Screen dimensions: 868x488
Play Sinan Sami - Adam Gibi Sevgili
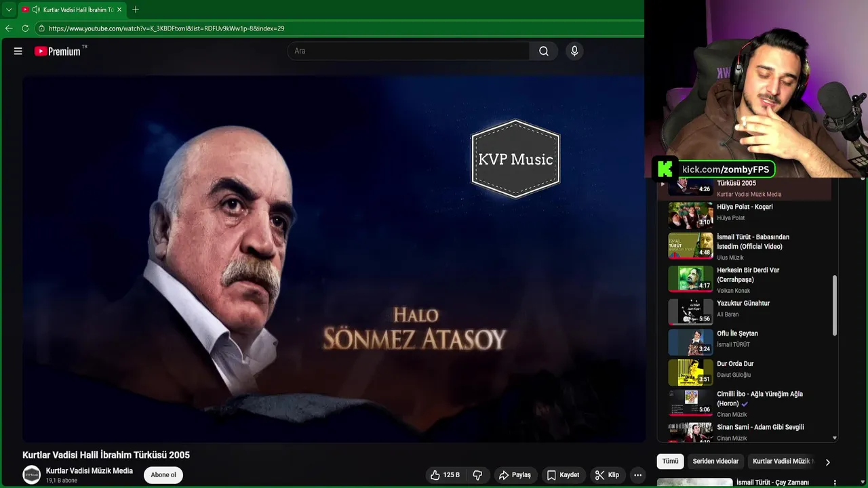746,432
